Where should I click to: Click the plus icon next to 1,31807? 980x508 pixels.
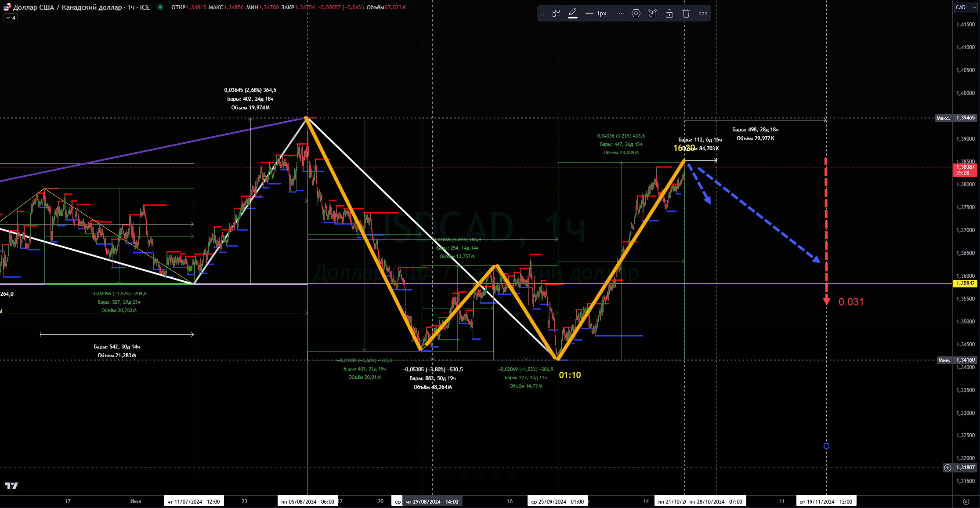click(x=947, y=468)
